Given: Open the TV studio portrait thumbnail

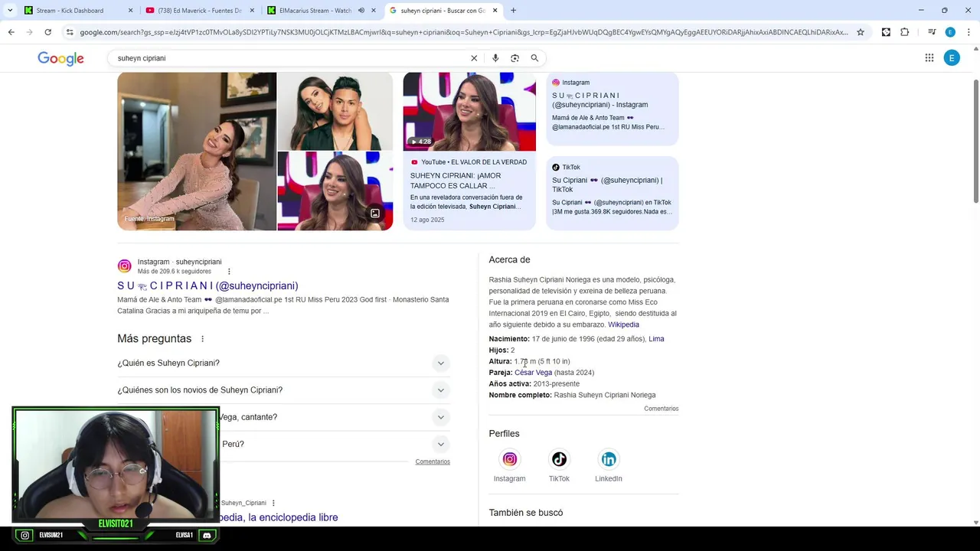Looking at the screenshot, I should [335, 191].
